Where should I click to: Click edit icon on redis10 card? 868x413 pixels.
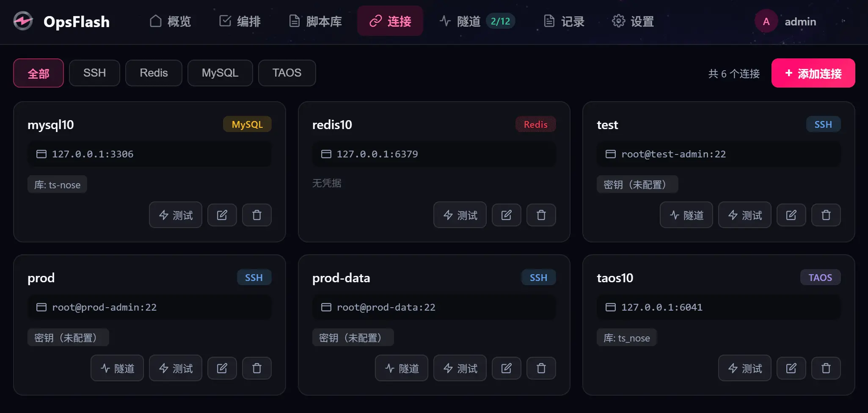point(506,215)
